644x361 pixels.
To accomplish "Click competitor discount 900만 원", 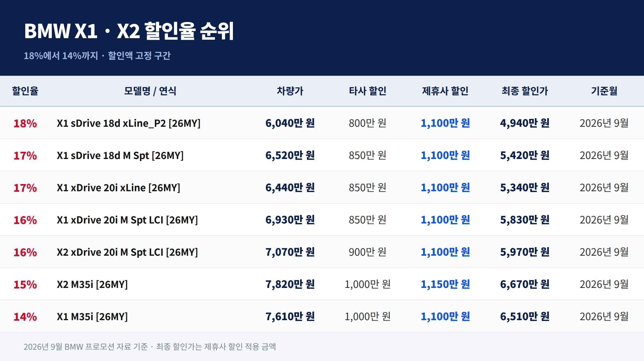I will pyautogui.click(x=368, y=252).
